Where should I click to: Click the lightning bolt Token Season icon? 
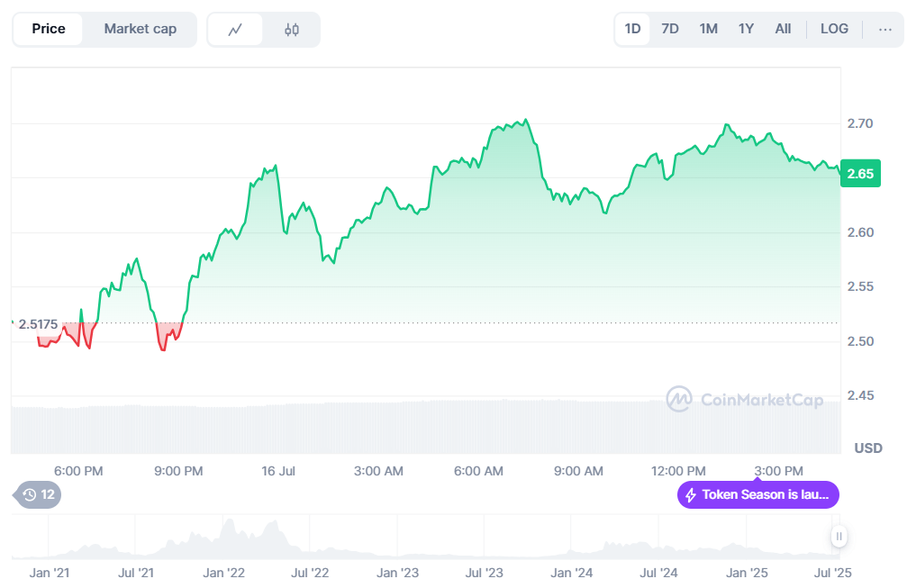point(691,494)
